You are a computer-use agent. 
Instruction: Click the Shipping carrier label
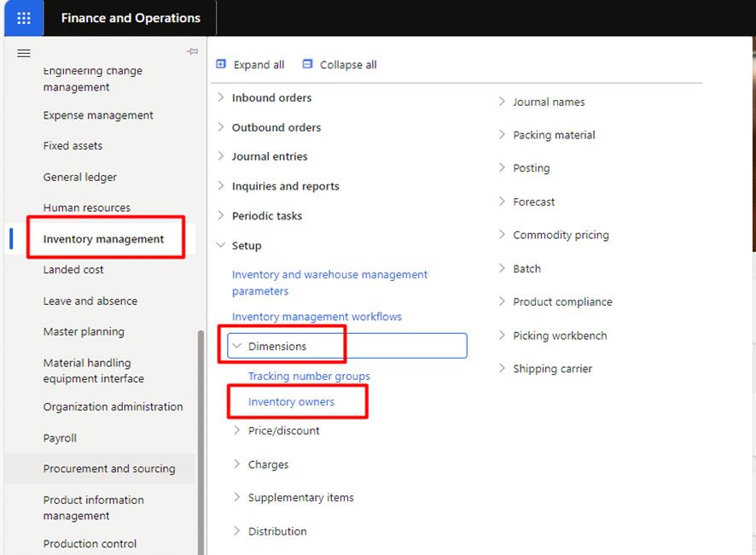tap(553, 369)
